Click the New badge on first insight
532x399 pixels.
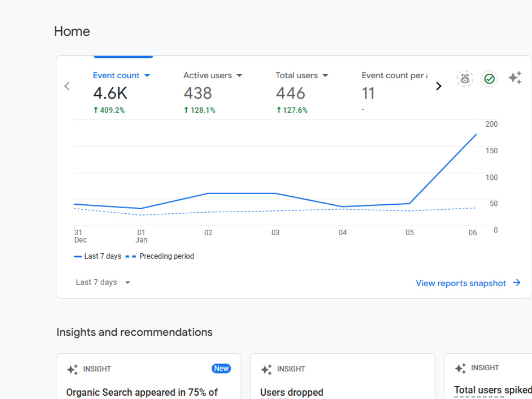pyautogui.click(x=221, y=369)
